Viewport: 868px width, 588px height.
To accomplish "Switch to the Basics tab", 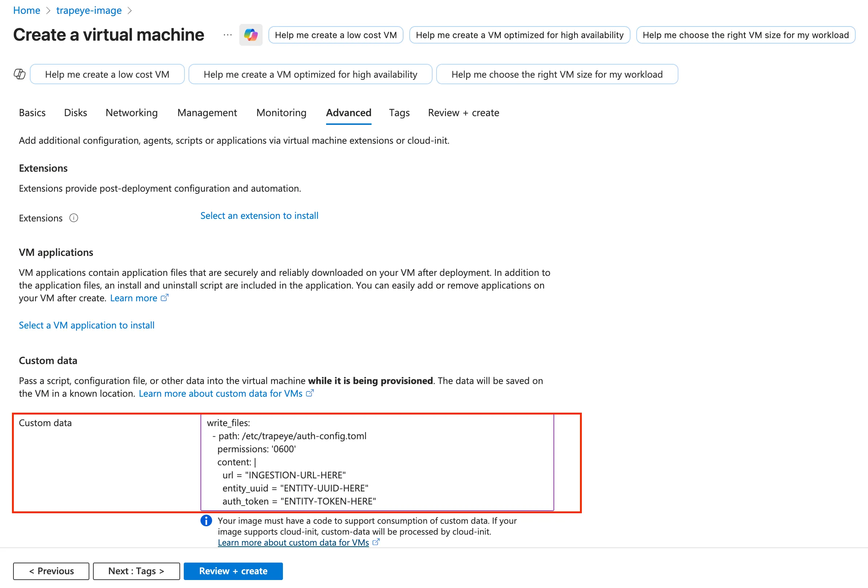I will (x=32, y=113).
